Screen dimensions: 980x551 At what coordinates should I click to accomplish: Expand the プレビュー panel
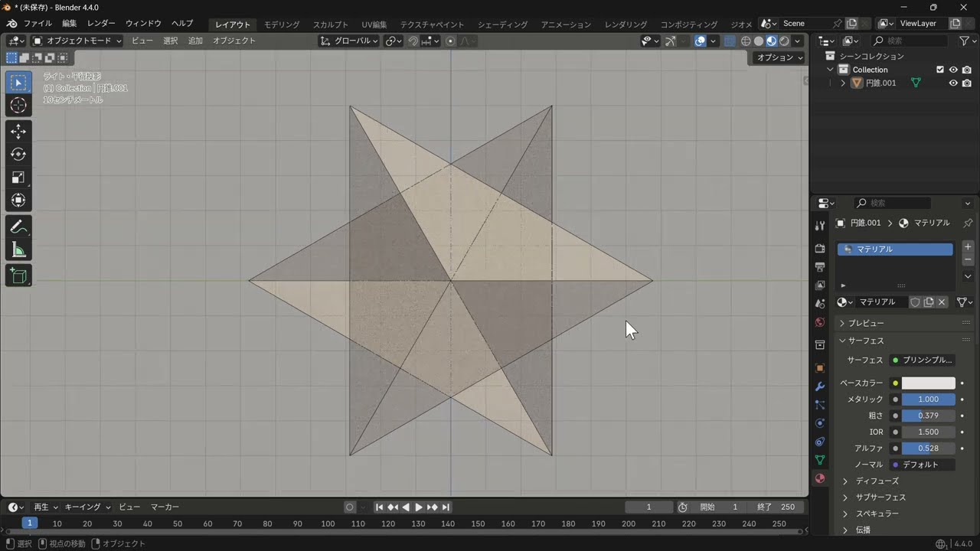tap(866, 323)
